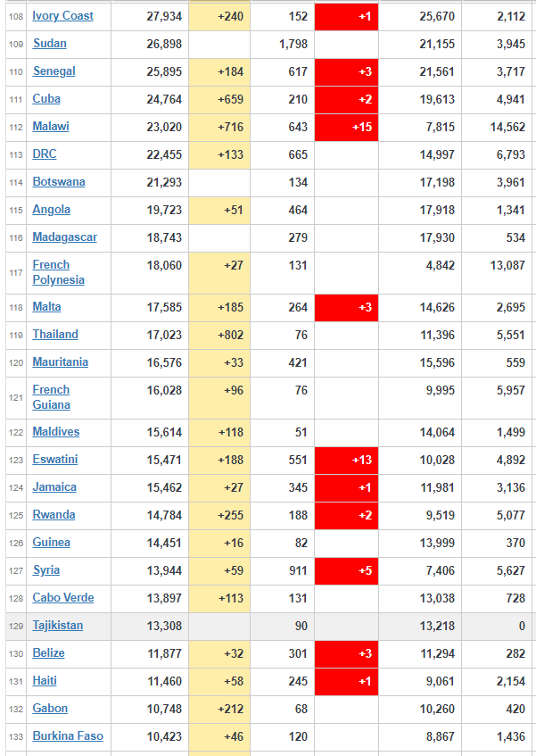
Task: Click the Sudan link
Action: pyautogui.click(x=49, y=44)
